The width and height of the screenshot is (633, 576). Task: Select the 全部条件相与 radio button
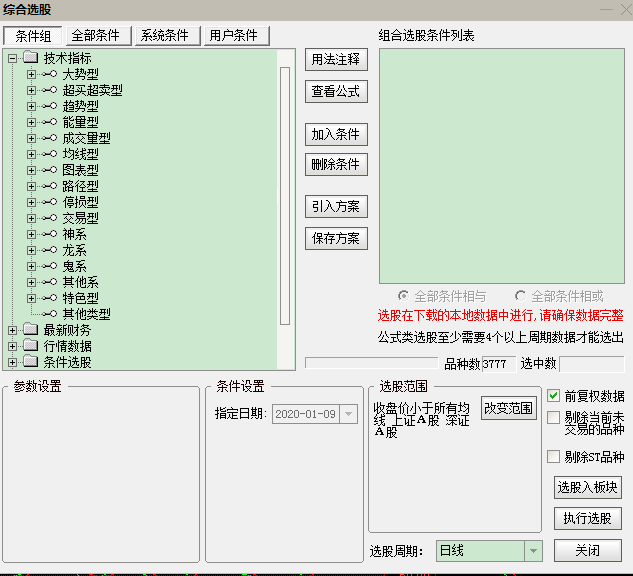[x=403, y=296]
